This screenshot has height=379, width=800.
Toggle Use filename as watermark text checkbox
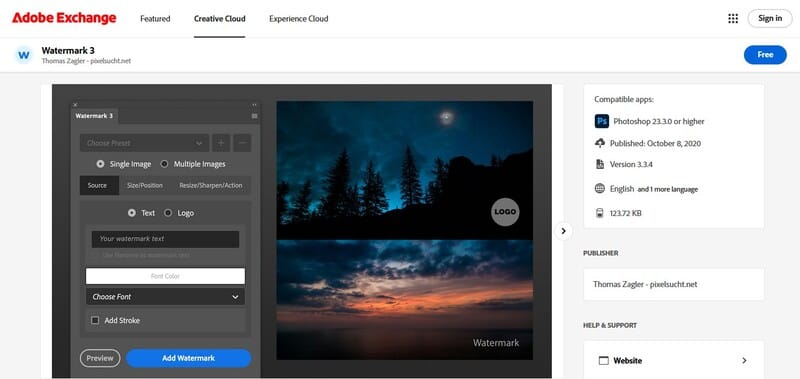[x=94, y=255]
